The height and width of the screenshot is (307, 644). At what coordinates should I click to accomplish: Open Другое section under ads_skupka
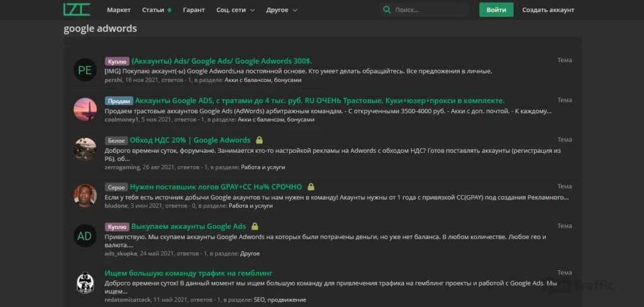coord(250,254)
